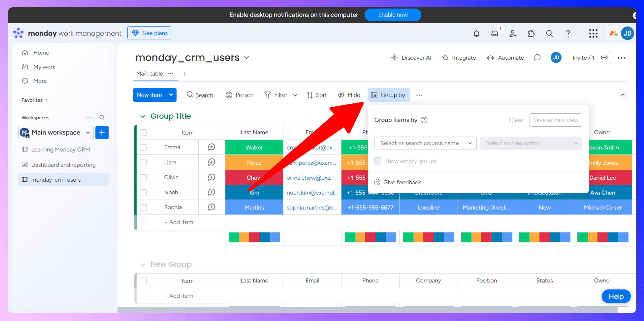
Task: Open the apps marketplace puzzle icon
Action: coord(531,34)
